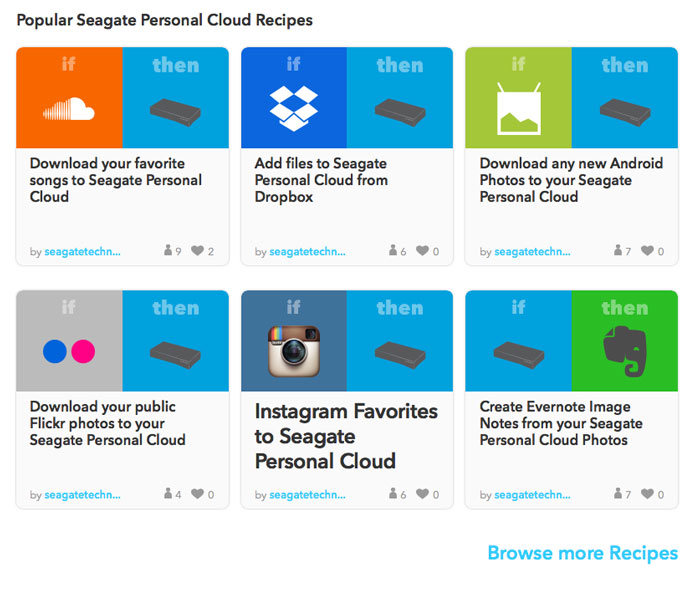Click the Seagate drive icon in the Evernote recipe
Viewport: 700px width, 590px height.
click(519, 355)
